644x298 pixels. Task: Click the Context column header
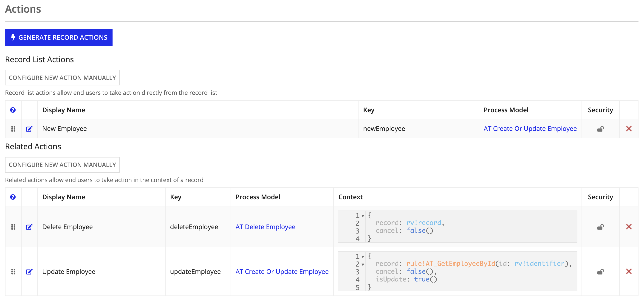coord(350,197)
